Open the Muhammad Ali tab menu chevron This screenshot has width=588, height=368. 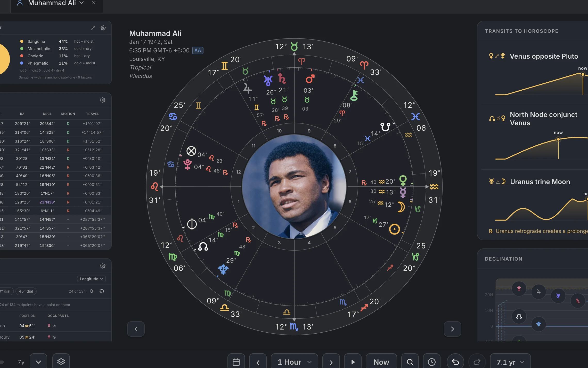81,3
